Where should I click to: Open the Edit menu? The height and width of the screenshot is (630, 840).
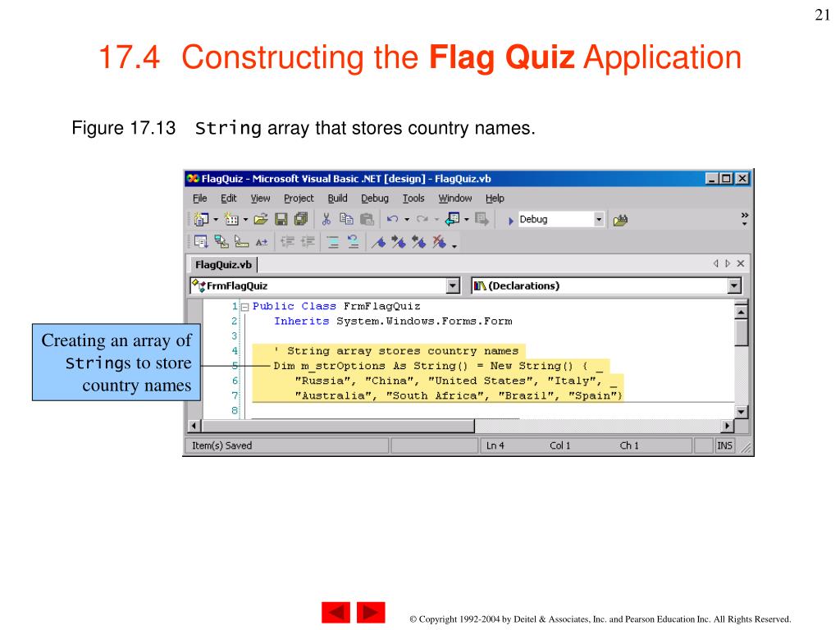tap(229, 199)
